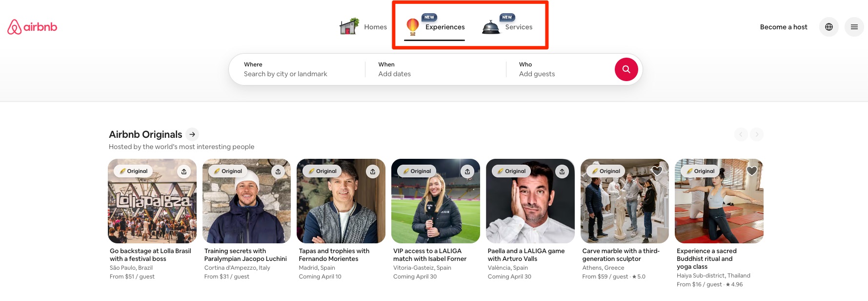
Task: Click Original badge on Isabel Forner card
Action: click(x=417, y=171)
